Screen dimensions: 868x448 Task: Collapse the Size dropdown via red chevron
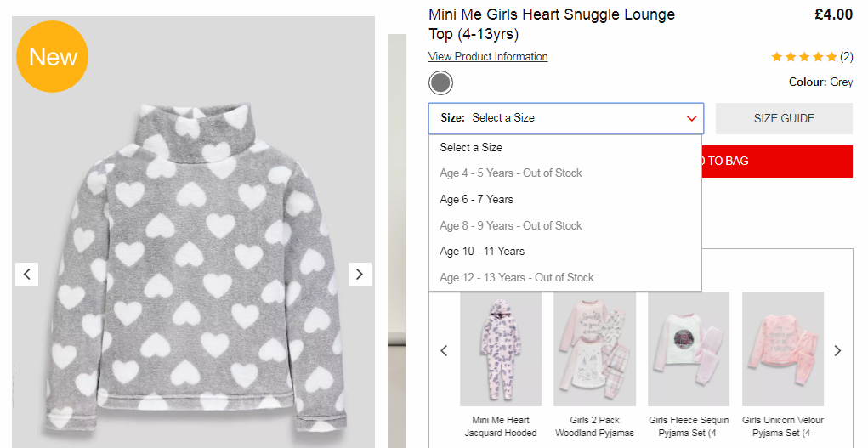(x=691, y=118)
